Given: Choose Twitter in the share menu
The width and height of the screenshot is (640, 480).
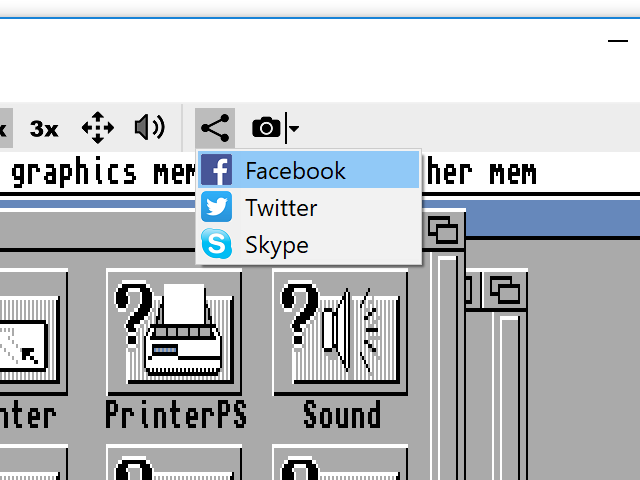Looking at the screenshot, I should (x=309, y=208).
